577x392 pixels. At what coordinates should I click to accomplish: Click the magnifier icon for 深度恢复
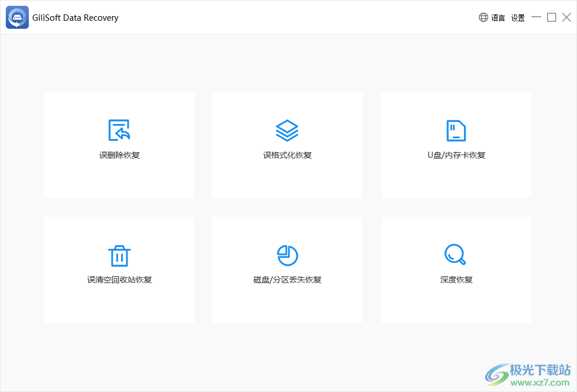pyautogui.click(x=456, y=254)
